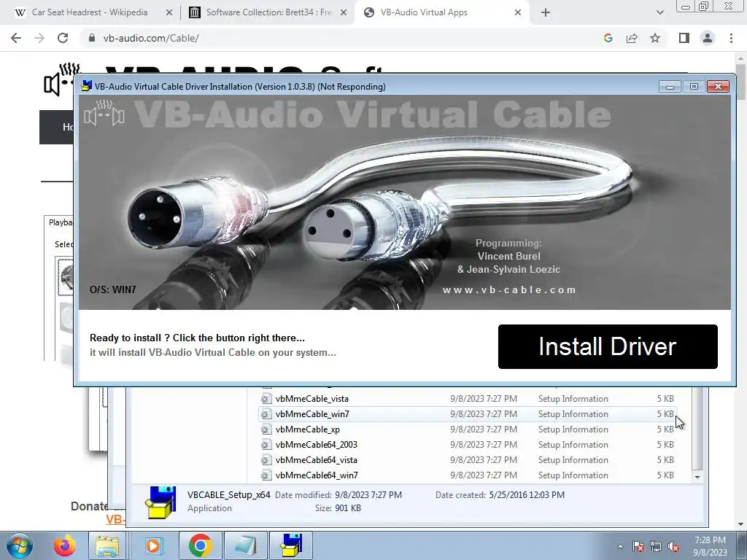Go forward in browser history

coord(39,38)
